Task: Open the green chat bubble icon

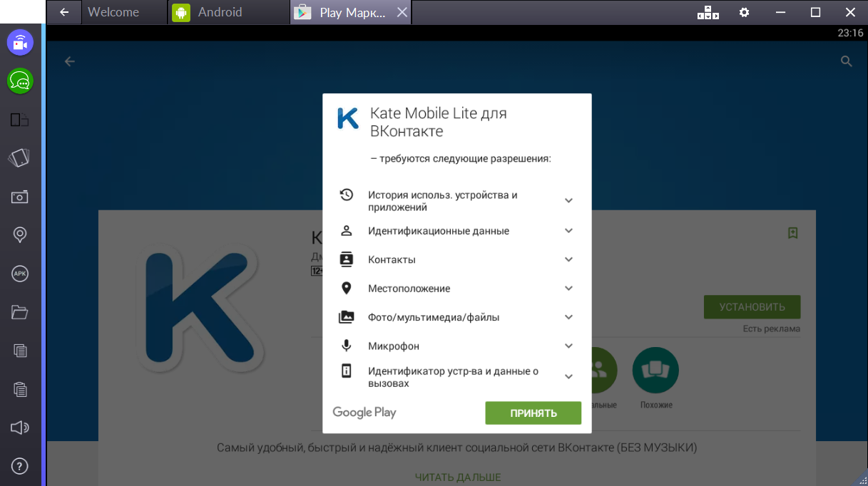Action: [x=20, y=81]
